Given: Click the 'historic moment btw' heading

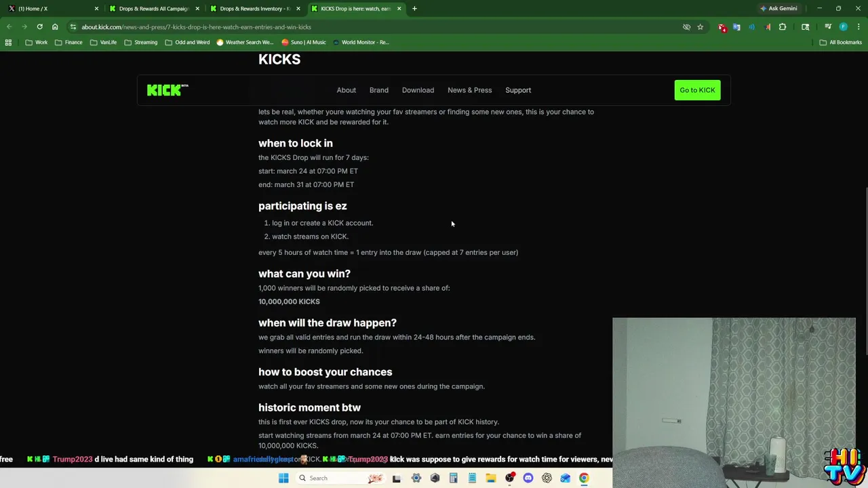Looking at the screenshot, I should pos(309,407).
